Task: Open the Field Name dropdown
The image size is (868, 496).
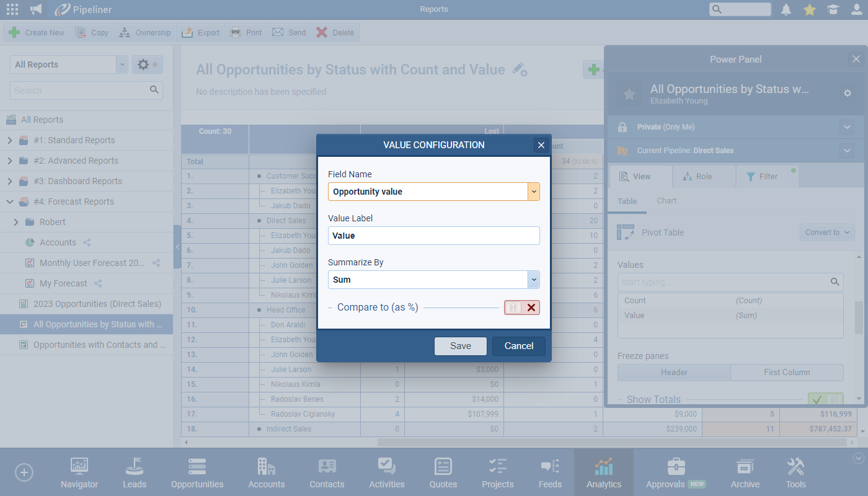Action: click(533, 192)
